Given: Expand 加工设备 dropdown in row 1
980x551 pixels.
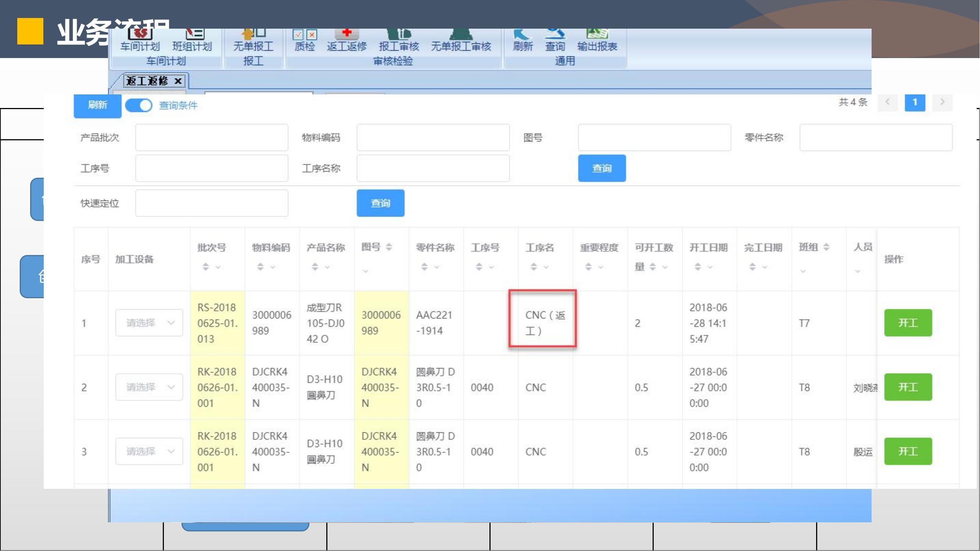Looking at the screenshot, I should pos(149,323).
